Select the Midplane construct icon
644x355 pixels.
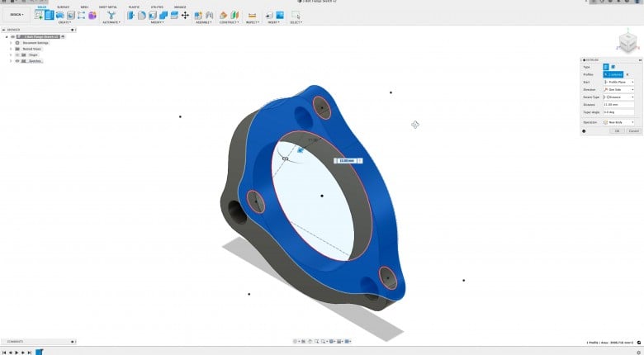234,15
